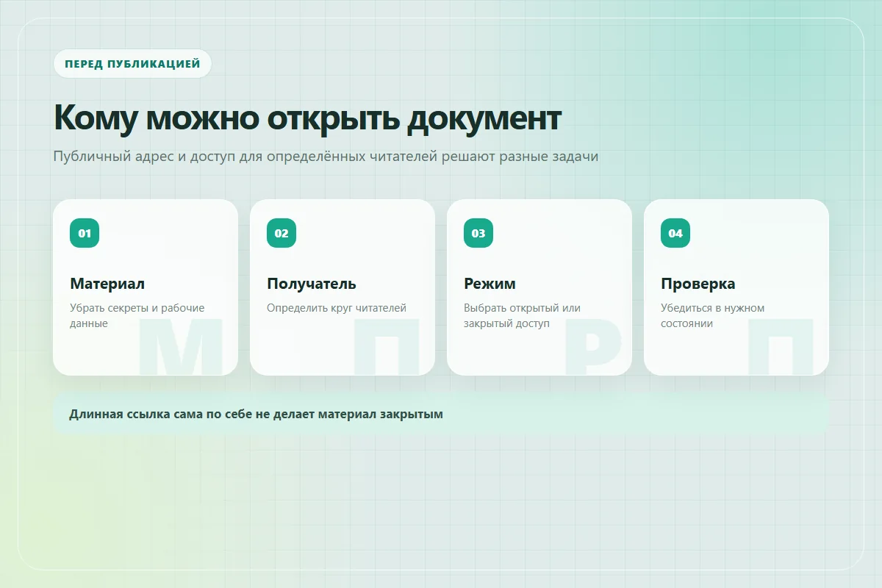Click the subtitle about 'Публичный адрес и доступ'
The image size is (882, 588).
(x=326, y=157)
